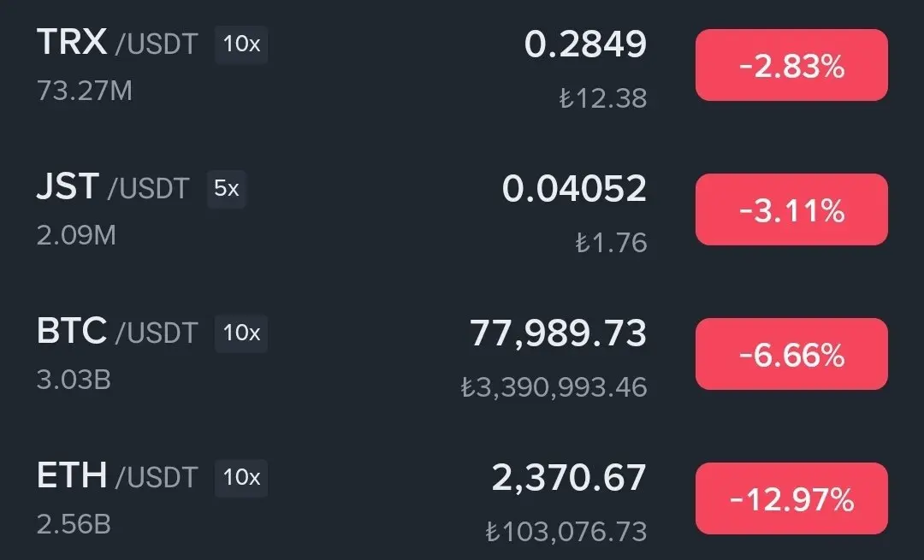Screen dimensions: 924x560
Task: Tap the -12.97% change button
Action: point(791,498)
